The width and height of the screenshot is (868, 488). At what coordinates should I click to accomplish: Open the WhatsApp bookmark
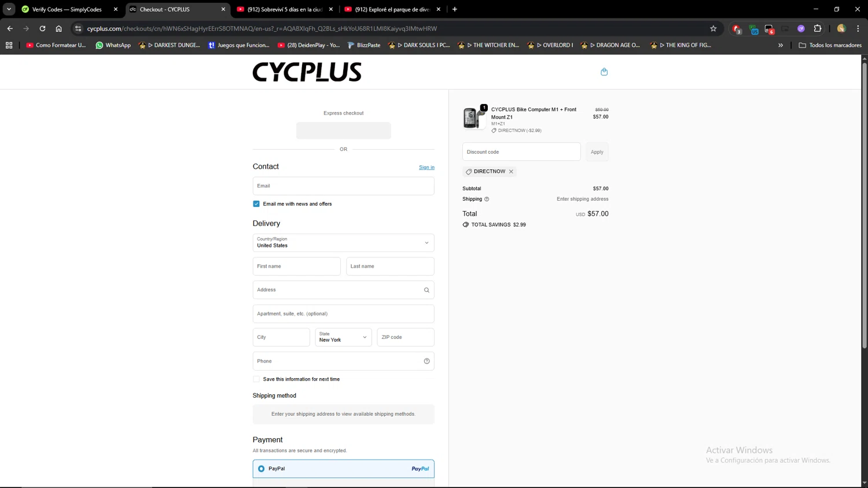[x=113, y=45]
